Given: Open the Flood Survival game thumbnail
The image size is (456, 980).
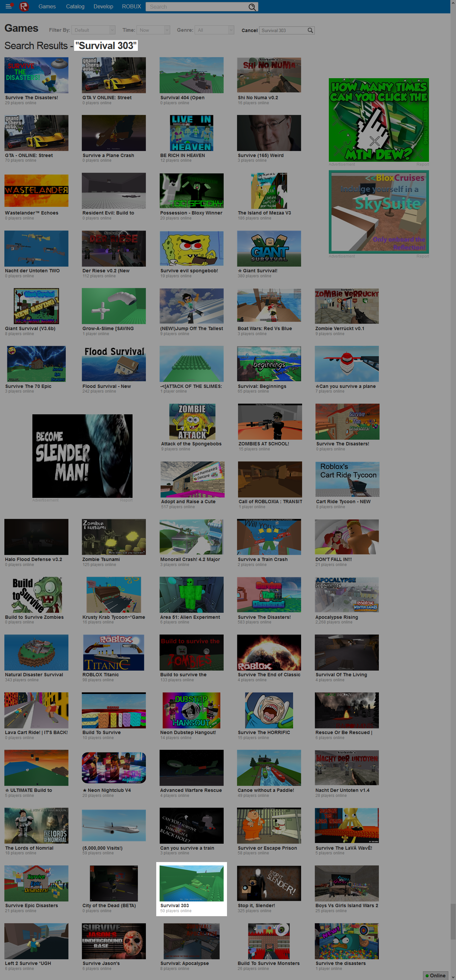Looking at the screenshot, I should coord(113,364).
